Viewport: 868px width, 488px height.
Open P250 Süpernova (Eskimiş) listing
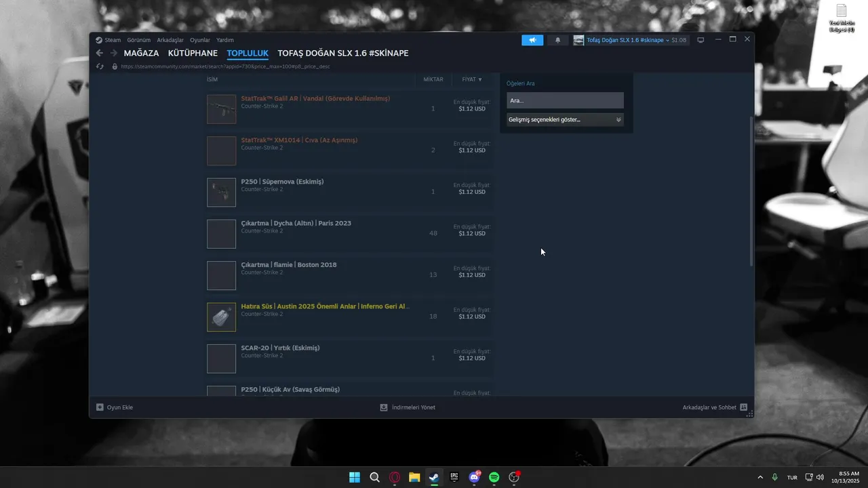pyautogui.click(x=282, y=182)
